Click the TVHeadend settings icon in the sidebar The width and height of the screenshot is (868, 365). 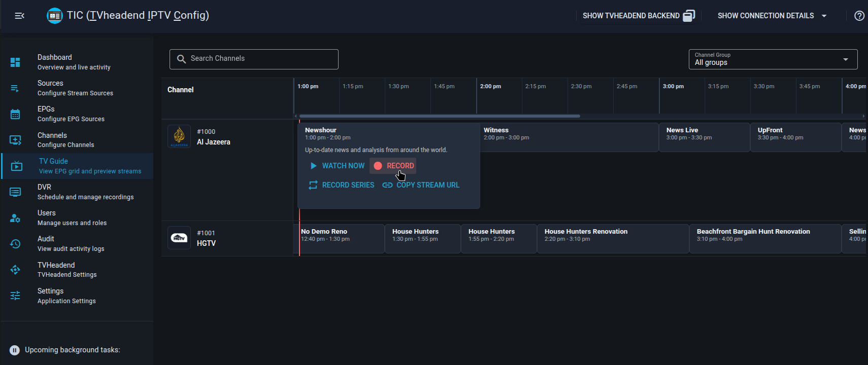[15, 270]
